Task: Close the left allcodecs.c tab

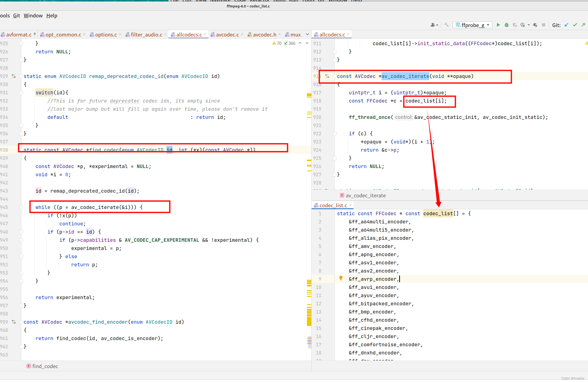Action: [x=205, y=35]
